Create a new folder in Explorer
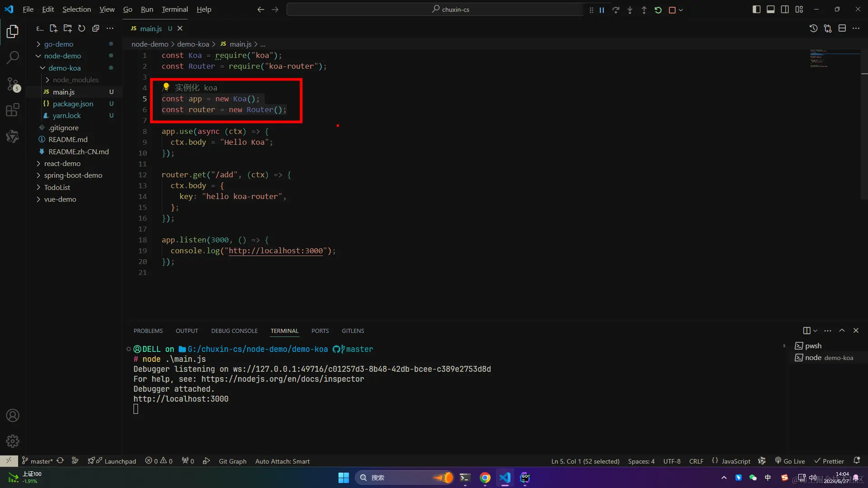The image size is (868, 488). pyautogui.click(x=67, y=28)
